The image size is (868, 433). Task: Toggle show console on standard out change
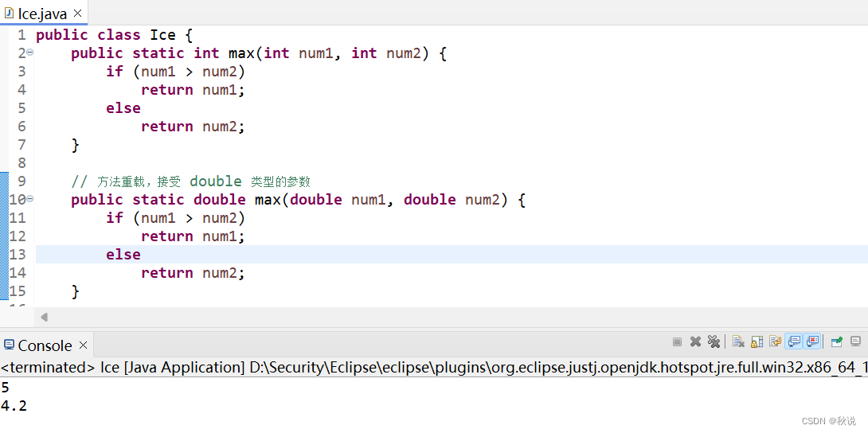[795, 341]
